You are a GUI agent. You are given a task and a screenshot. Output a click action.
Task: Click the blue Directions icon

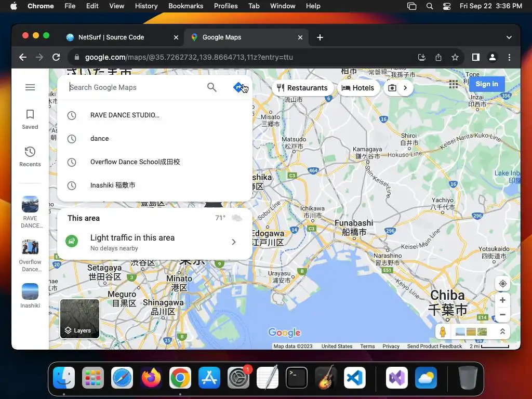coord(238,87)
